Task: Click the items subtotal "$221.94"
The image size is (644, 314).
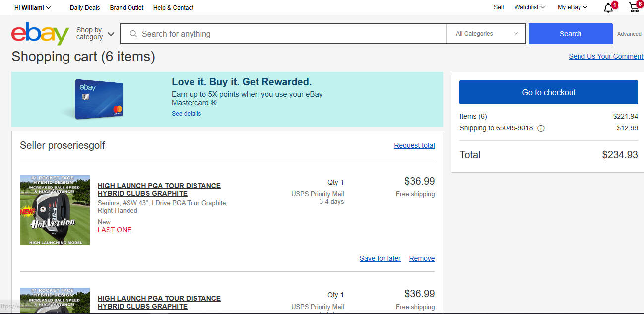Action: click(626, 116)
